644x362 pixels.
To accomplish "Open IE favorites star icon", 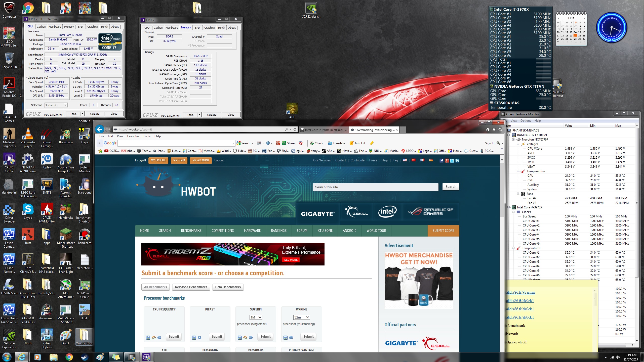I will pyautogui.click(x=494, y=129).
